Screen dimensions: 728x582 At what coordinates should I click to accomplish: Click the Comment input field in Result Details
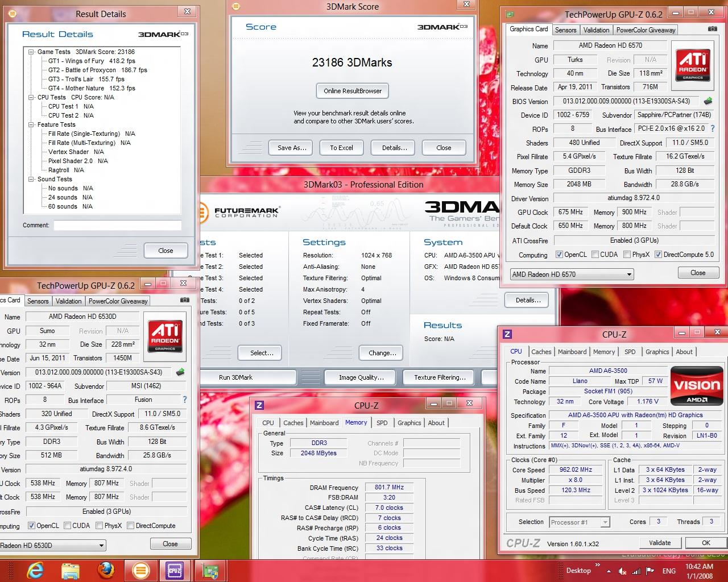pos(117,226)
